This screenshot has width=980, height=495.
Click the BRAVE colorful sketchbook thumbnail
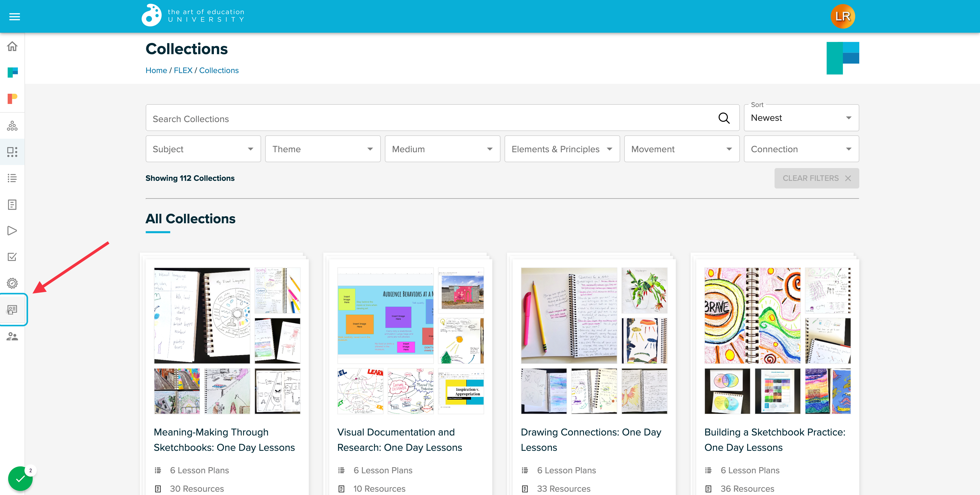pyautogui.click(x=753, y=316)
